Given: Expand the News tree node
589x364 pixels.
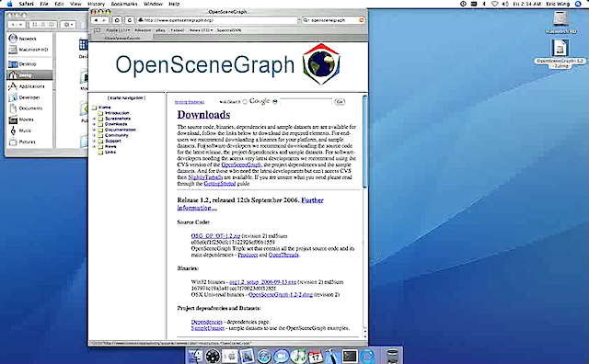Looking at the screenshot, I should pos(94,147).
